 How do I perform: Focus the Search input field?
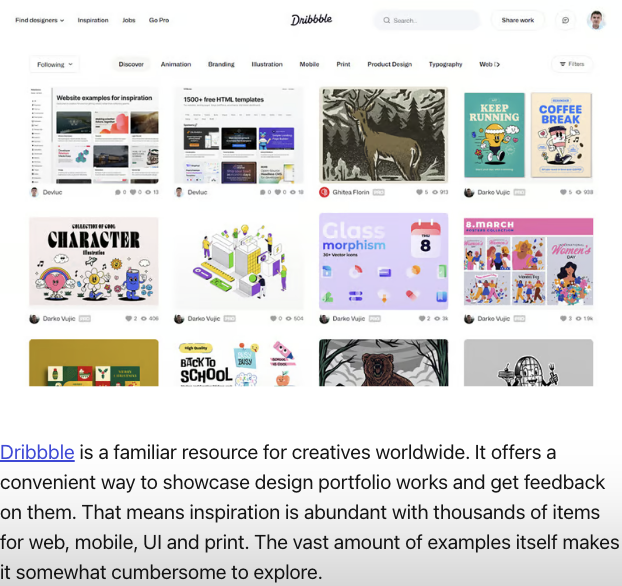[427, 20]
